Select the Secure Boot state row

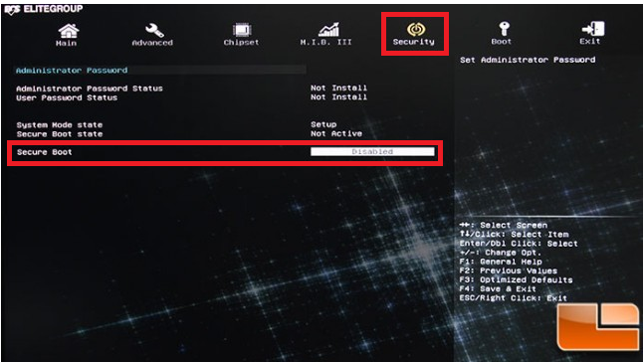(189, 134)
